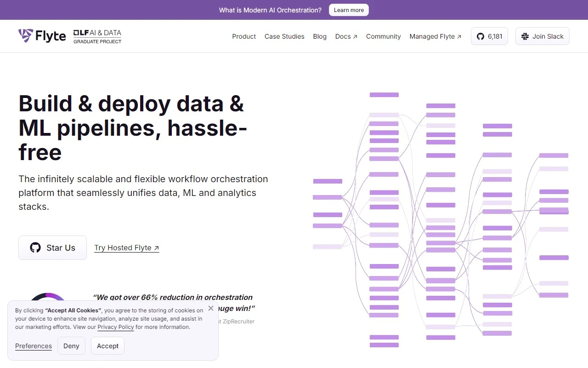588x368 pixels.
Task: Open the GitHub star count button showing 6,181
Action: (x=489, y=36)
